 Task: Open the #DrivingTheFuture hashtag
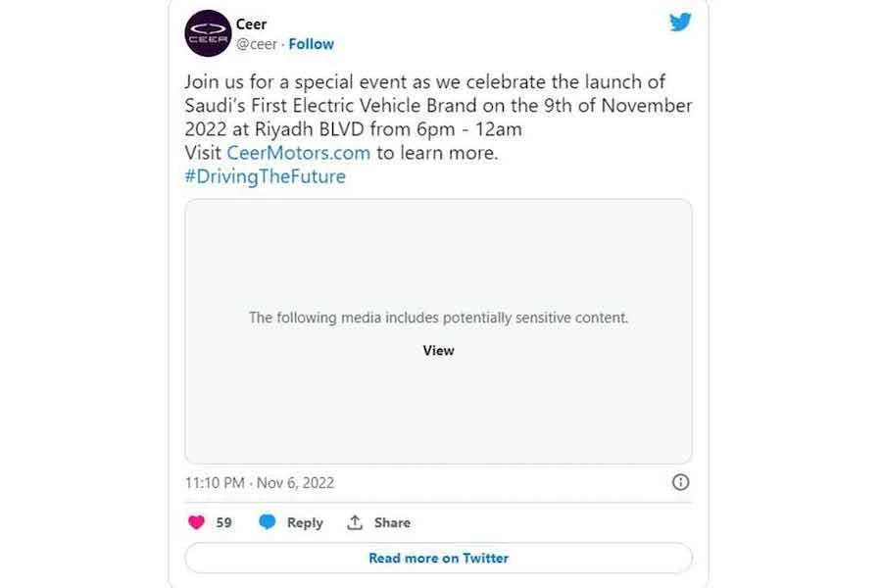tap(265, 176)
